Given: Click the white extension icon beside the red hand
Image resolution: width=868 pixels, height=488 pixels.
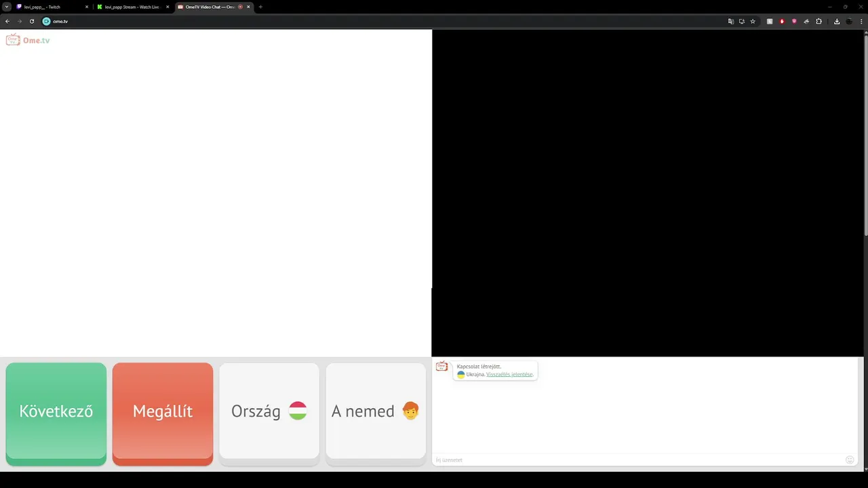Looking at the screenshot, I should tap(770, 21).
